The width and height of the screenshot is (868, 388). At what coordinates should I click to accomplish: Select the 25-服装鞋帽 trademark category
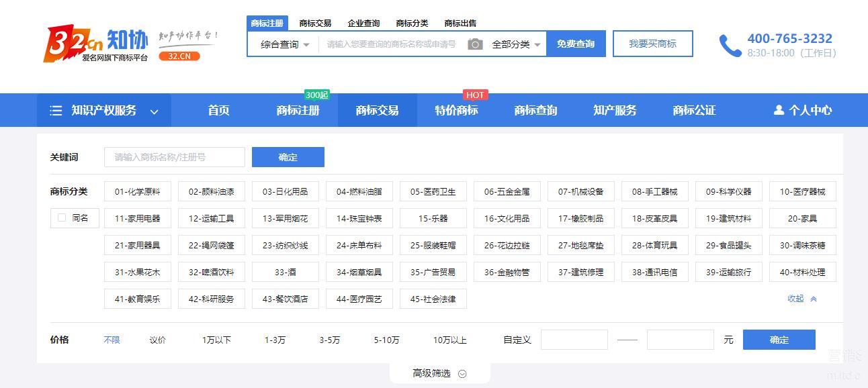coord(433,245)
